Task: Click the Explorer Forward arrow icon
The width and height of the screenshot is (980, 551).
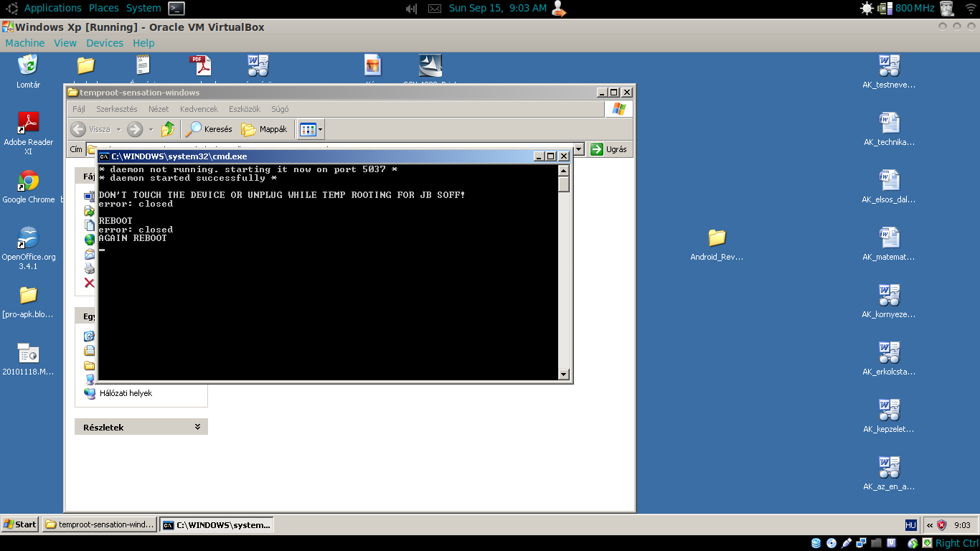Action: 134,129
